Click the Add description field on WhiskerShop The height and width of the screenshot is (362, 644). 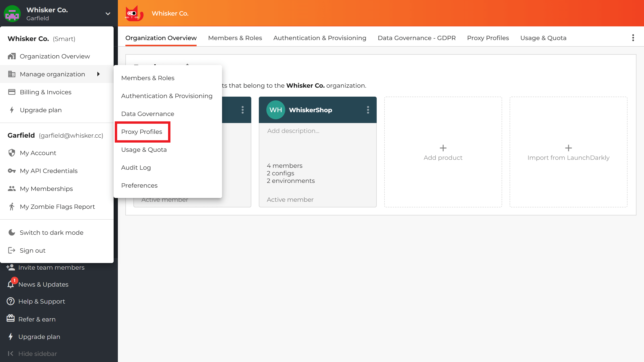pyautogui.click(x=293, y=131)
